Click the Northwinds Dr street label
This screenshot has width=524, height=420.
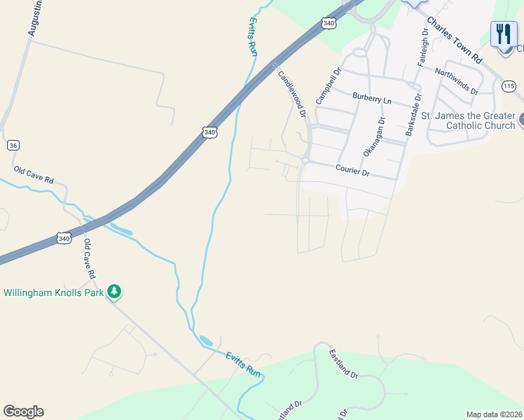click(457, 81)
